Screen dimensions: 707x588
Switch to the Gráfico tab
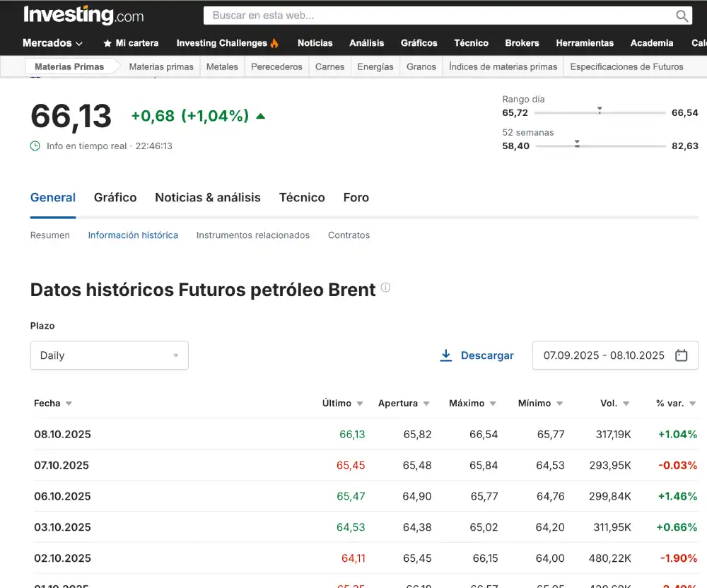[x=115, y=198]
